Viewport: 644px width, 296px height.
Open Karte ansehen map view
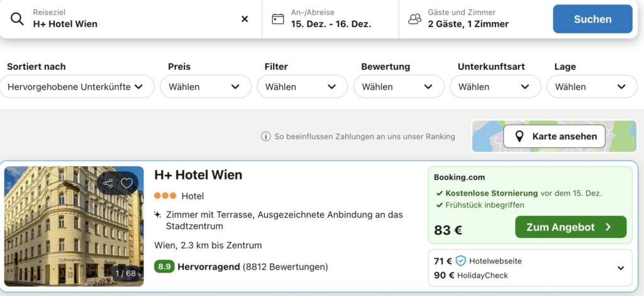point(554,137)
